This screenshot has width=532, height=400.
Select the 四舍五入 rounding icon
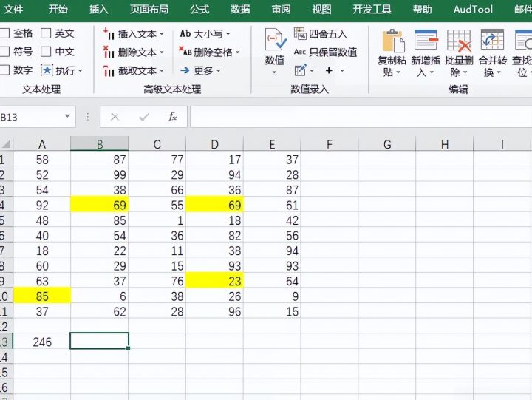[300, 33]
